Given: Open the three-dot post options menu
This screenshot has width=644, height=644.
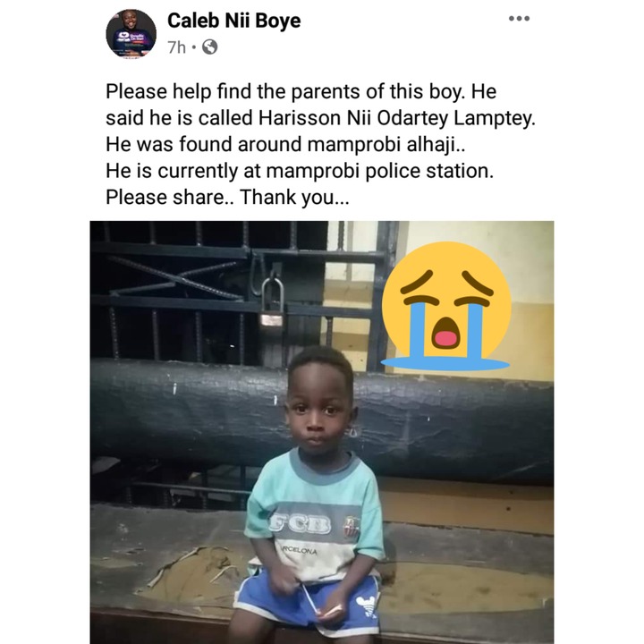Looking at the screenshot, I should pyautogui.click(x=519, y=19).
